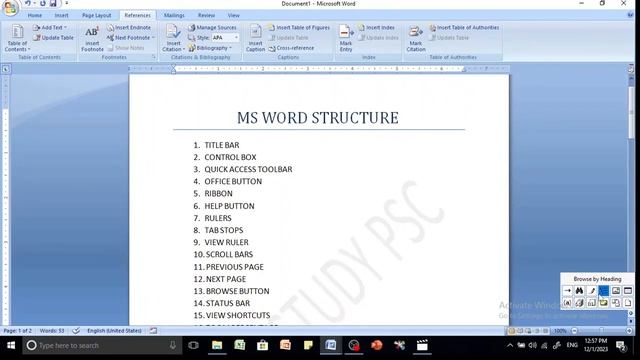Open the View tab

click(233, 15)
